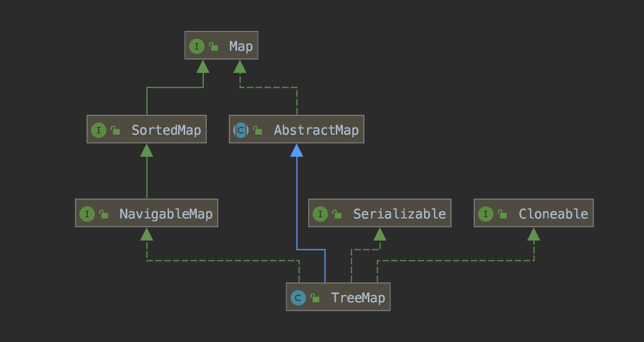The width and height of the screenshot is (644, 342).
Task: Click the class icon on TreeMap node
Action: 298,298
